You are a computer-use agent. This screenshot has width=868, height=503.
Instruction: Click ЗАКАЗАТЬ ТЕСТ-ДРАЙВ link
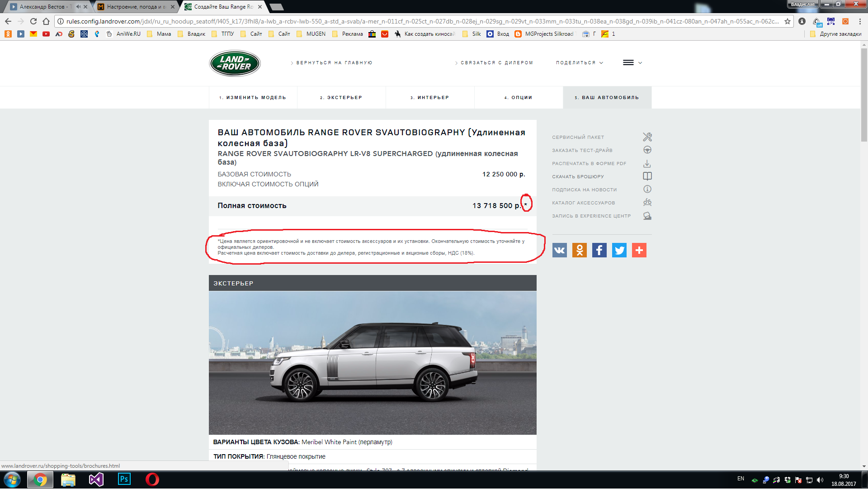[582, 150]
